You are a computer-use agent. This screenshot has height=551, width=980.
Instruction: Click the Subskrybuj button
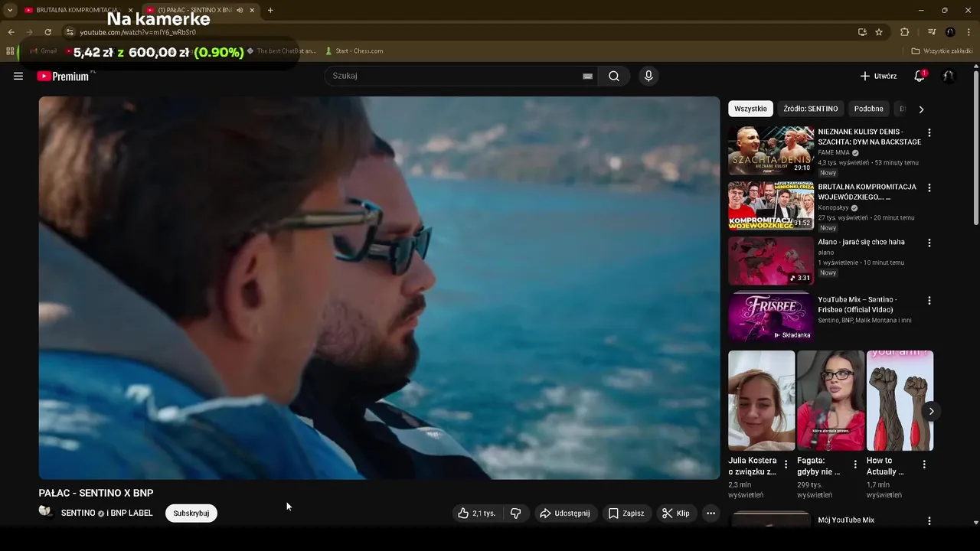pos(191,514)
